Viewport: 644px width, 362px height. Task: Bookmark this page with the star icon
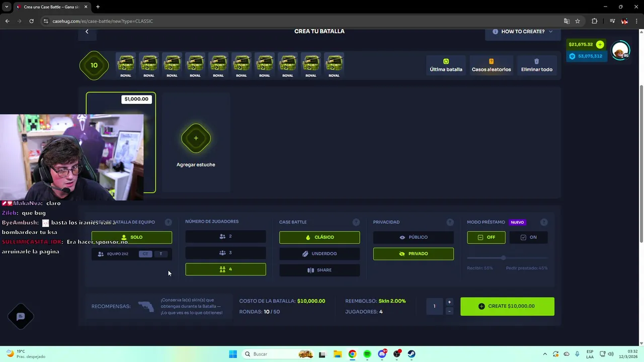(578, 21)
